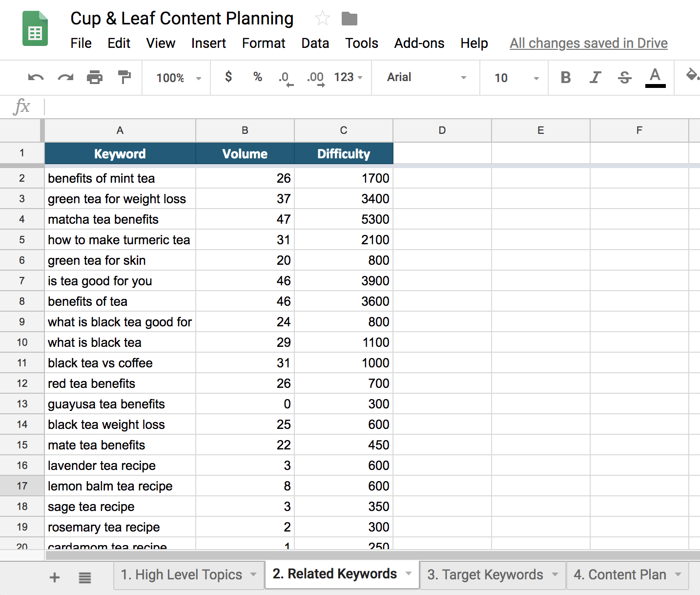Open the Data menu
700x595 pixels.
[315, 43]
